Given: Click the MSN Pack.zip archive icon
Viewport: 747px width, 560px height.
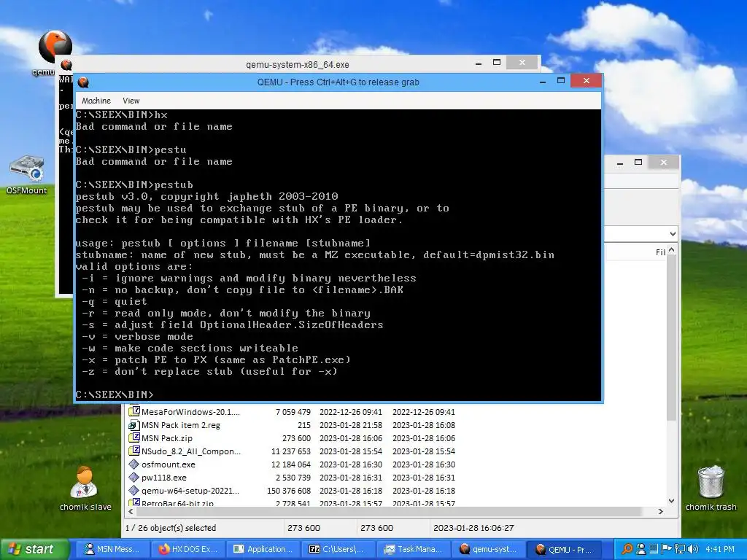Looking at the screenshot, I should click(134, 437).
